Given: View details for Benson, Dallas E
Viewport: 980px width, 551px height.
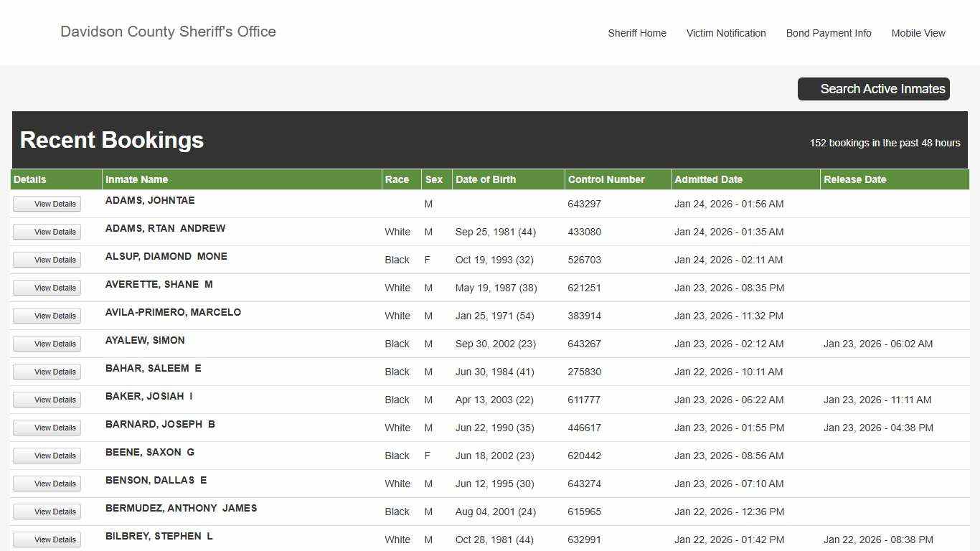Looking at the screenshot, I should click(47, 484).
